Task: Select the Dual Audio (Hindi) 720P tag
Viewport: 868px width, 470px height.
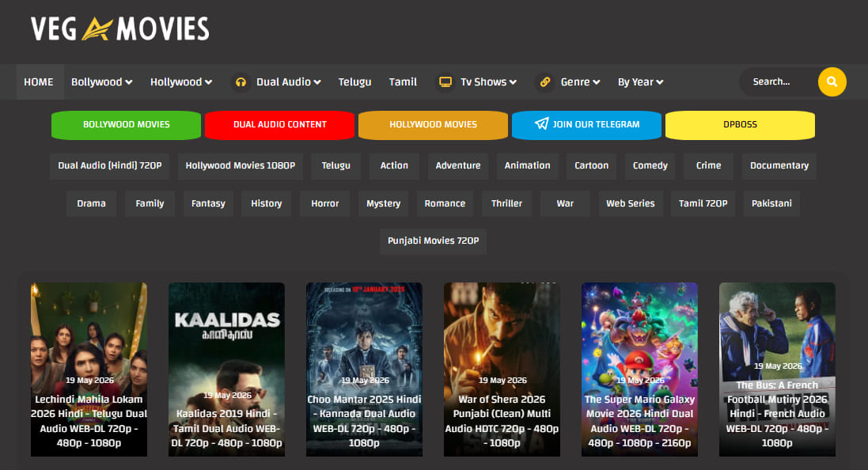Action: click(x=110, y=166)
